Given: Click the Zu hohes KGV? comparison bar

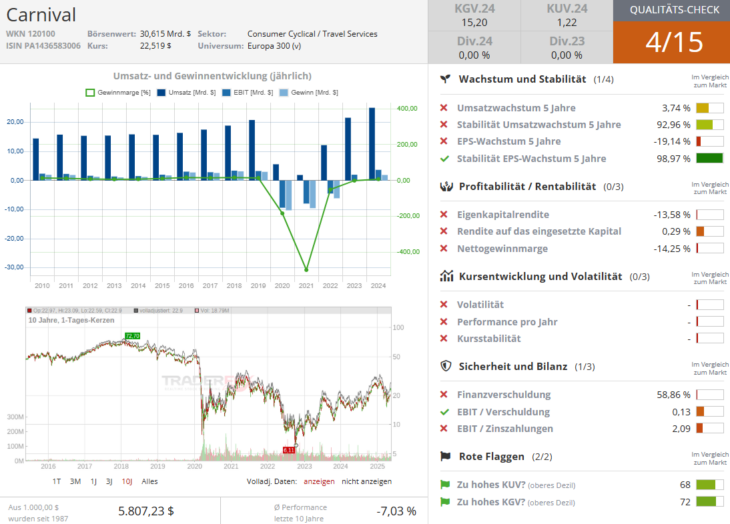Looking at the screenshot, I should pyautogui.click(x=710, y=502).
